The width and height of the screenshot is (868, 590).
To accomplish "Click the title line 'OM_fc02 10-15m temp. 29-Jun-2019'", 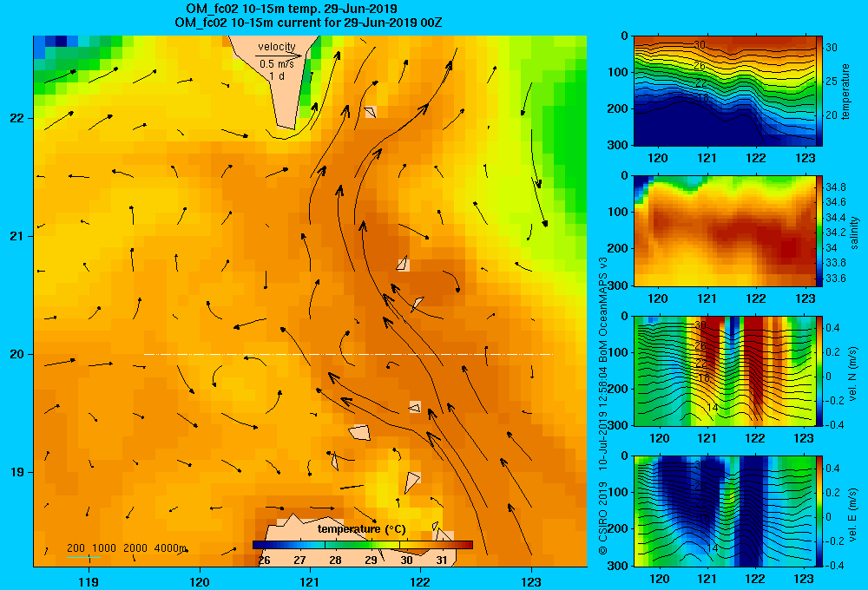I will point(291,9).
